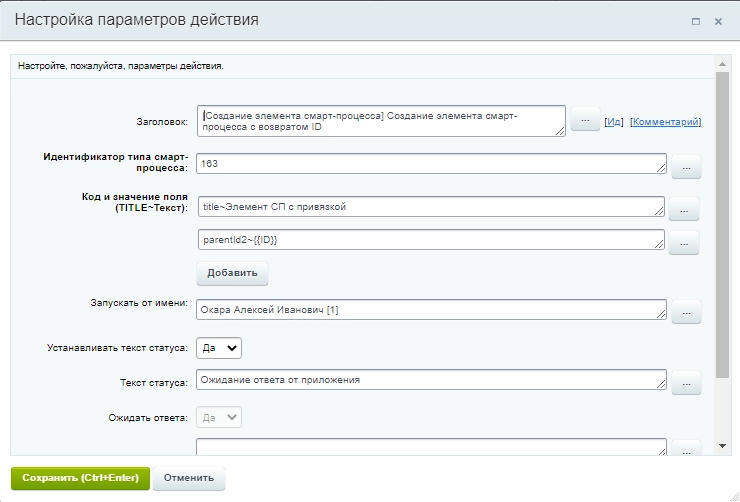Focus the smart-process type ID field containing 163
Image resolution: width=740 pixels, height=502 pixels.
click(431, 163)
